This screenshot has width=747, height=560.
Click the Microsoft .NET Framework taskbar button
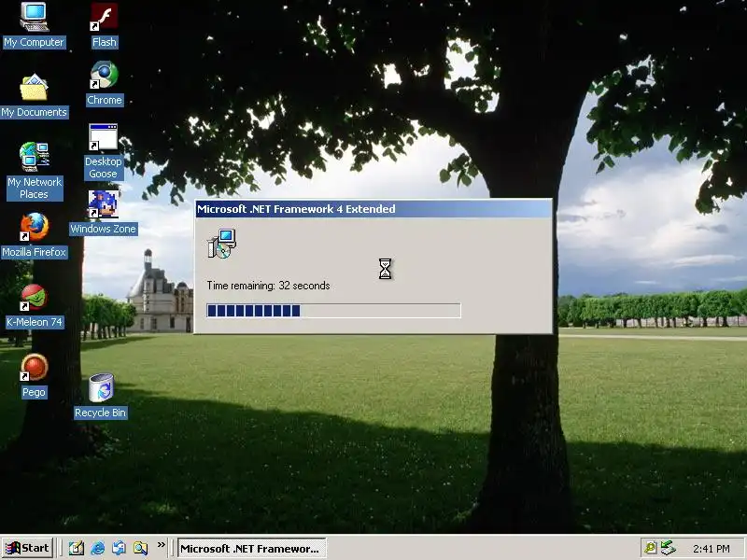(x=251, y=549)
